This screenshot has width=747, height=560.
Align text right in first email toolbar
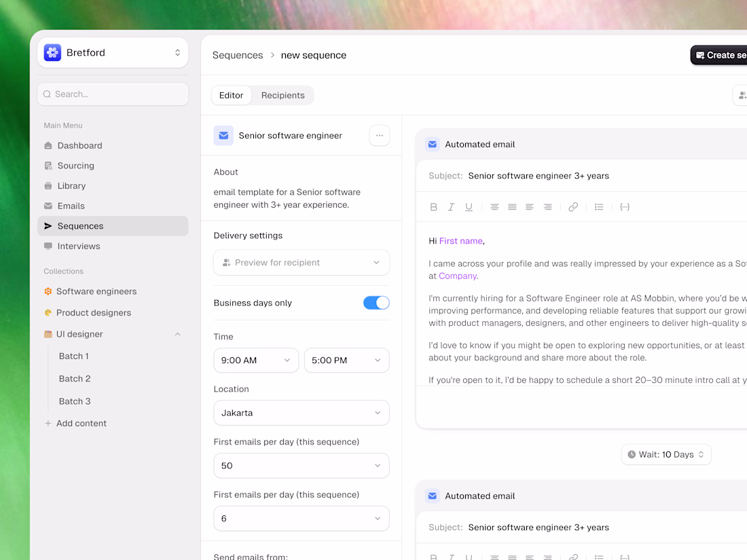(548, 207)
